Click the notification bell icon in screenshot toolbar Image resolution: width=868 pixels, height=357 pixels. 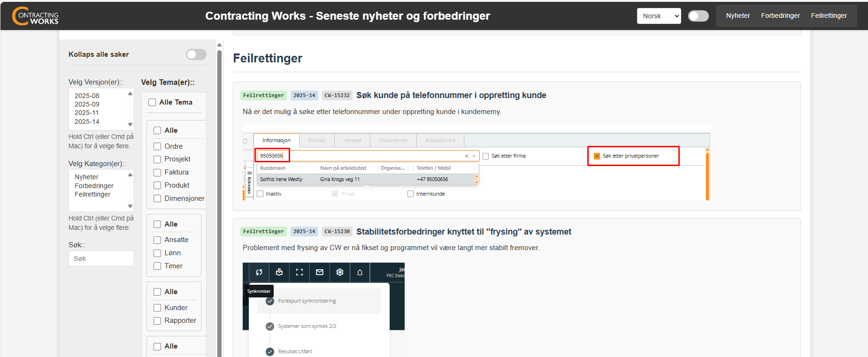[360, 272]
